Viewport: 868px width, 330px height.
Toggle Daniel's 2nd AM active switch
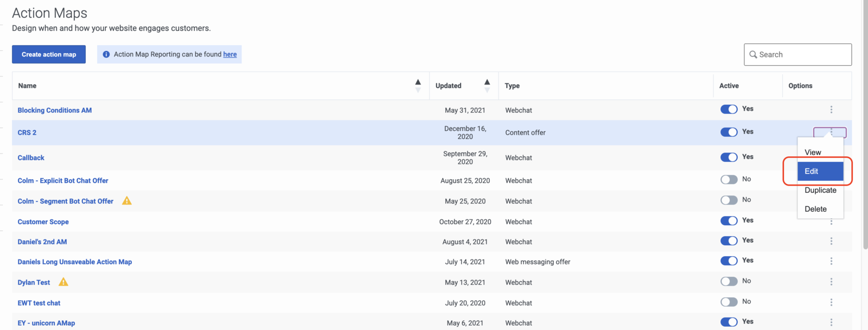tap(729, 240)
